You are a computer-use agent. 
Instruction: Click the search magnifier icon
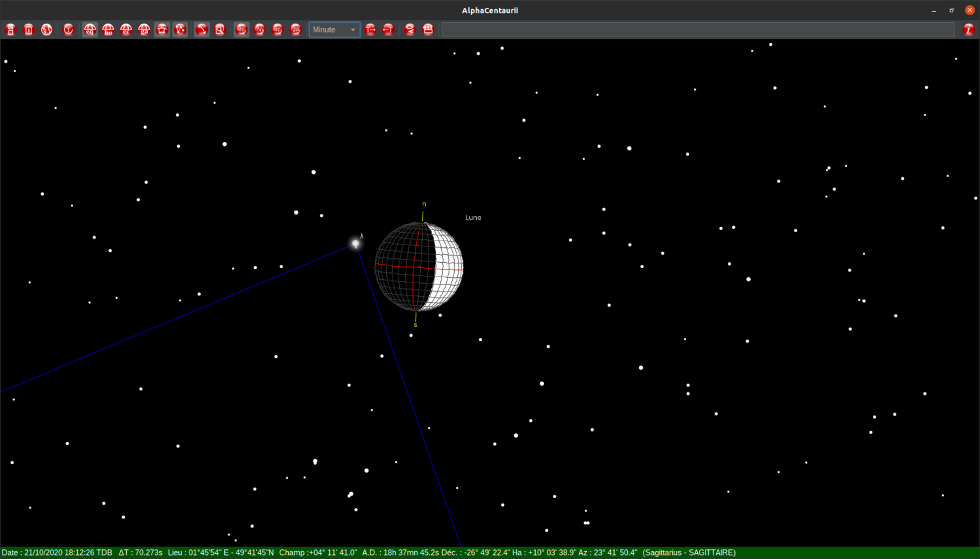click(220, 29)
